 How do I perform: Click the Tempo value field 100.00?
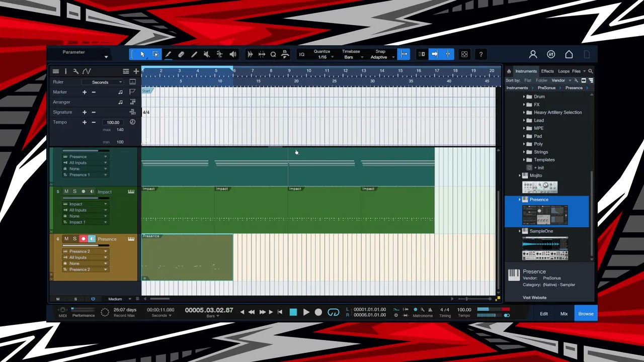point(113,122)
